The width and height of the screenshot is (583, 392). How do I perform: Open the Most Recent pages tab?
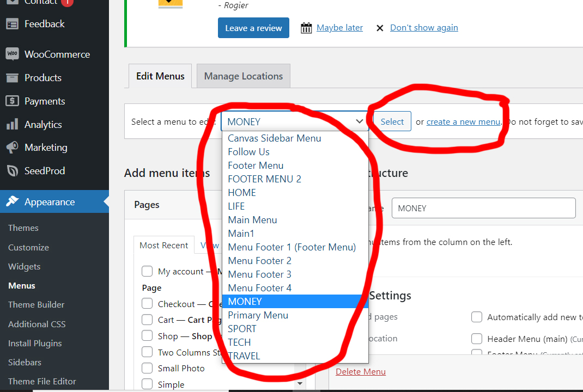164,245
